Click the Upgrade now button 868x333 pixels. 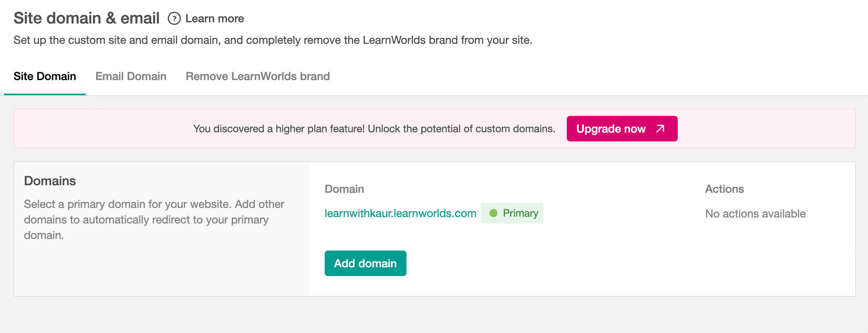point(621,129)
